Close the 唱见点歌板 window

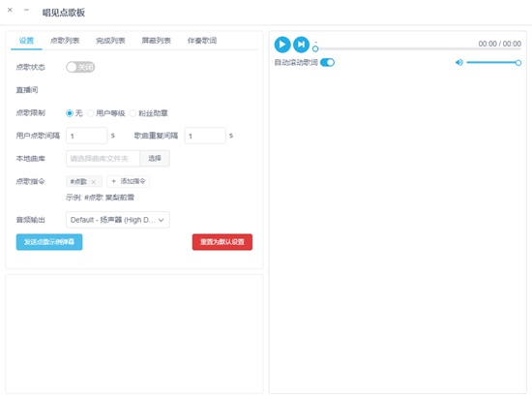click(10, 10)
